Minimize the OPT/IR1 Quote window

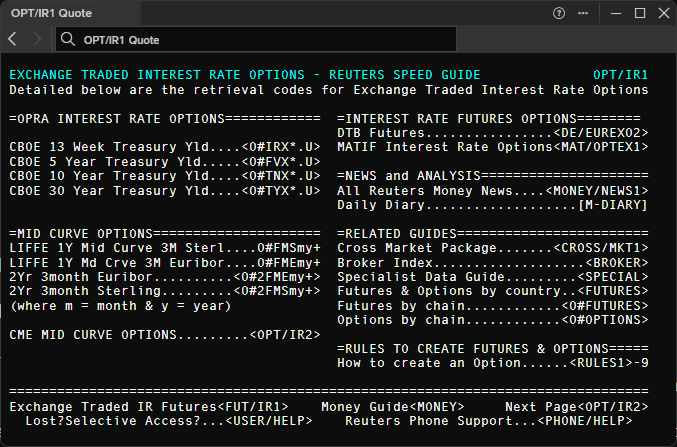tap(616, 13)
